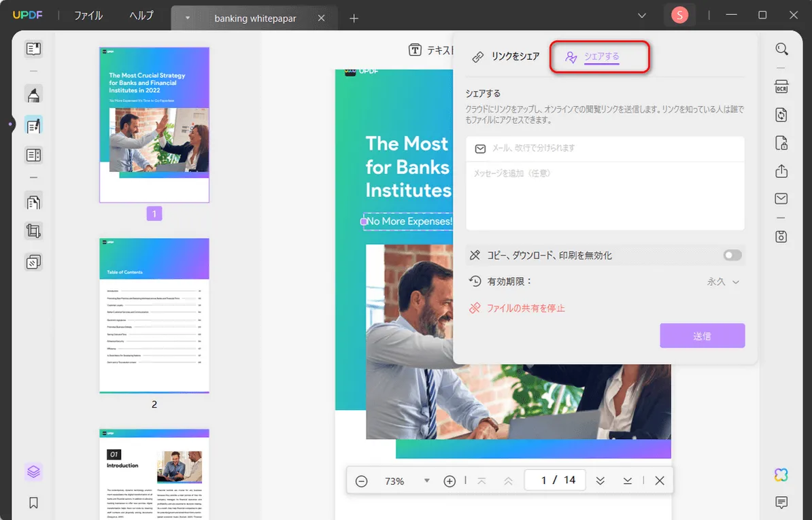Open the Organize pages tool
This screenshot has width=812, height=520.
(33, 202)
